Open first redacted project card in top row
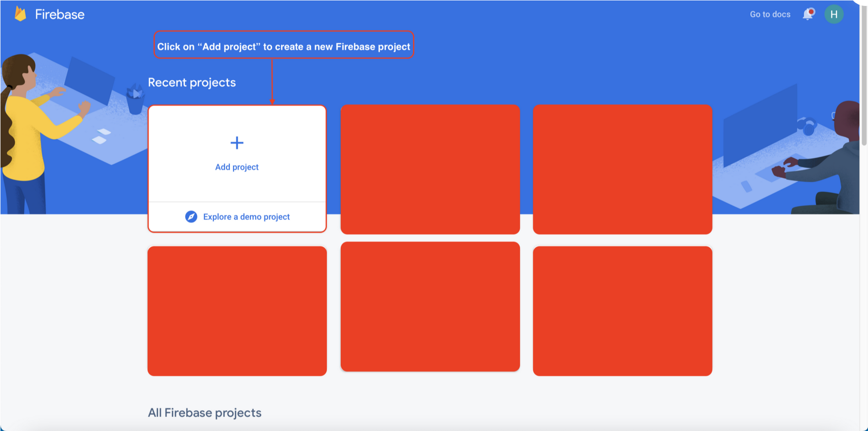Viewport: 868px width, 431px height. (430, 169)
